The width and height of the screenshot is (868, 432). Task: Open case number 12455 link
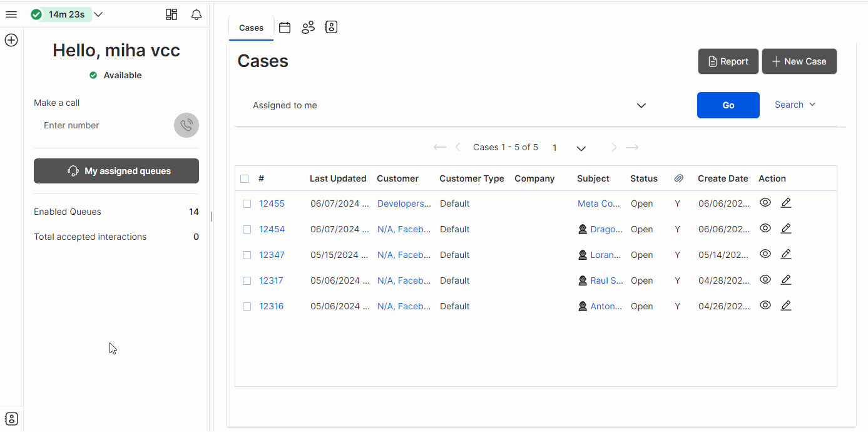tap(272, 203)
